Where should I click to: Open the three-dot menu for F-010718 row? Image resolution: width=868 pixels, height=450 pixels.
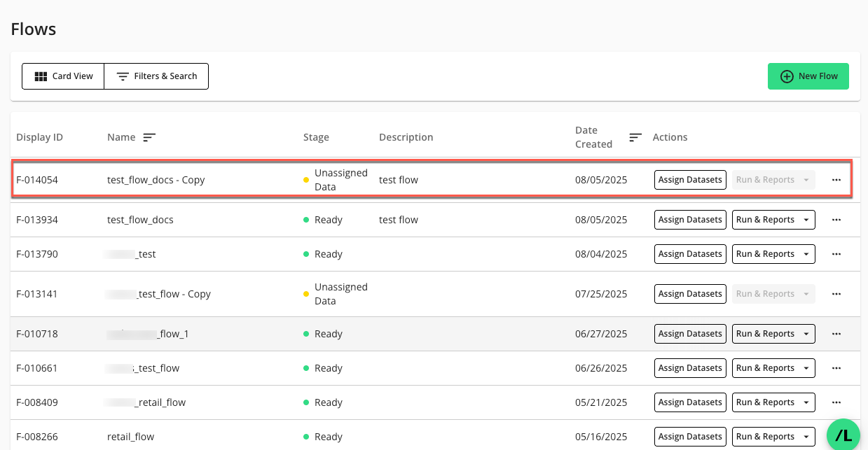836,334
